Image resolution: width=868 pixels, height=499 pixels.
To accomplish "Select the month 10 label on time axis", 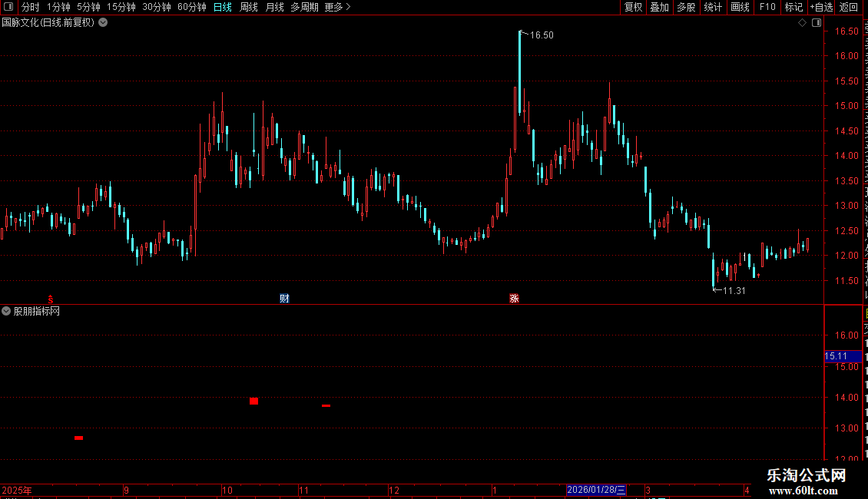I will pyautogui.click(x=227, y=490).
